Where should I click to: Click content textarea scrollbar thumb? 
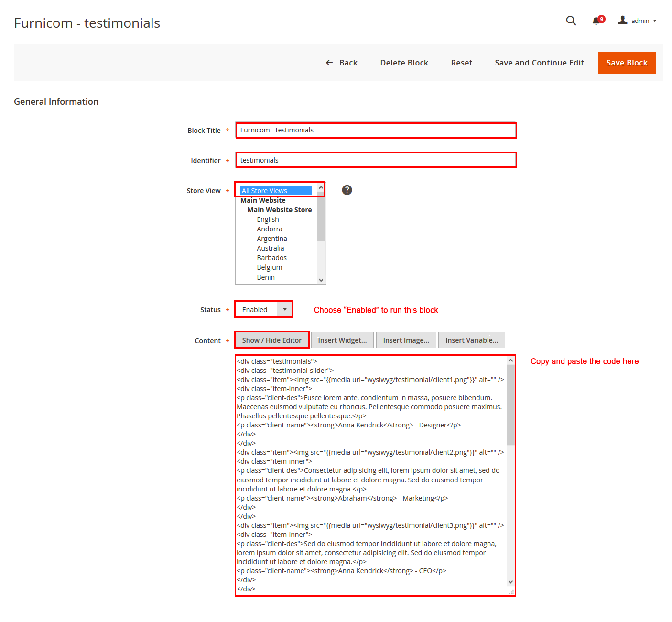510,405
